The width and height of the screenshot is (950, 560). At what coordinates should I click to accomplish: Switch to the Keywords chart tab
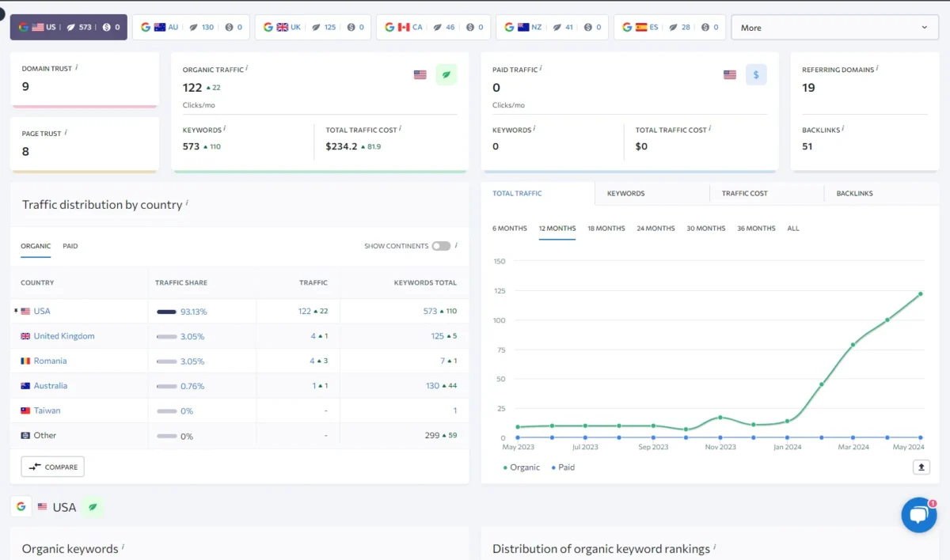(x=625, y=193)
